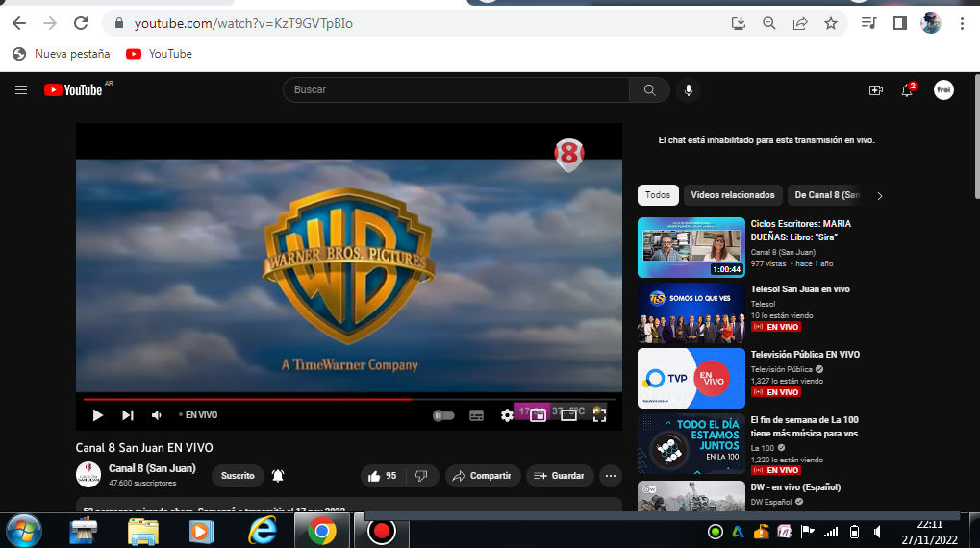Viewport: 980px width, 548px height.
Task: Select Videos relacionados chip
Action: point(733,195)
